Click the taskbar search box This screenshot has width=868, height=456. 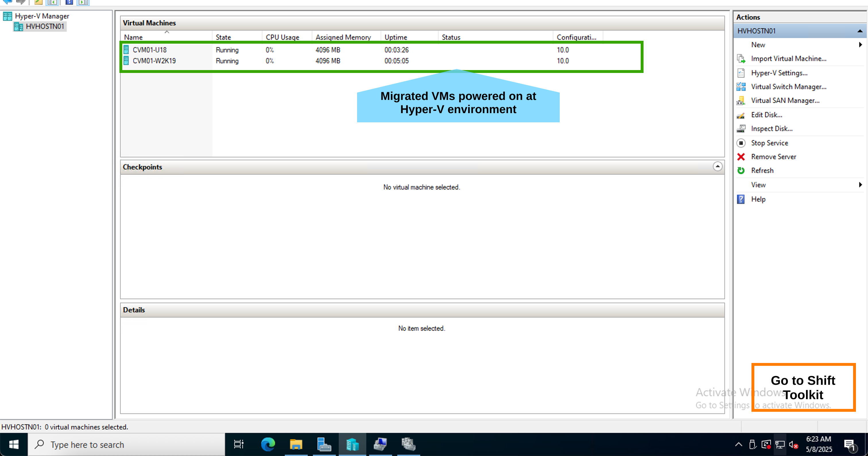126,445
